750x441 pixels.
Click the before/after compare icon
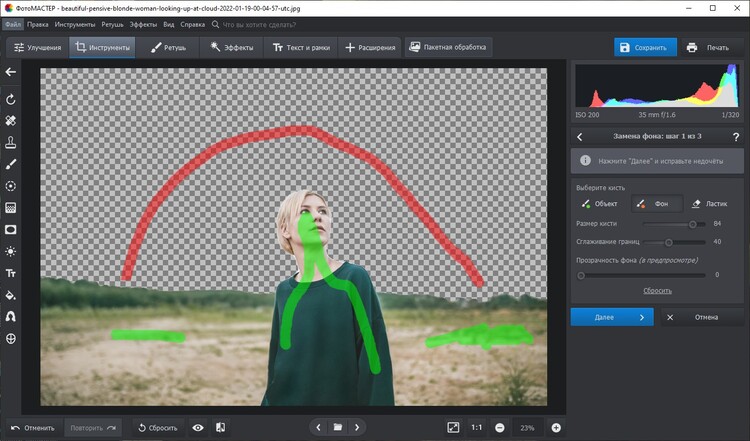(x=220, y=427)
